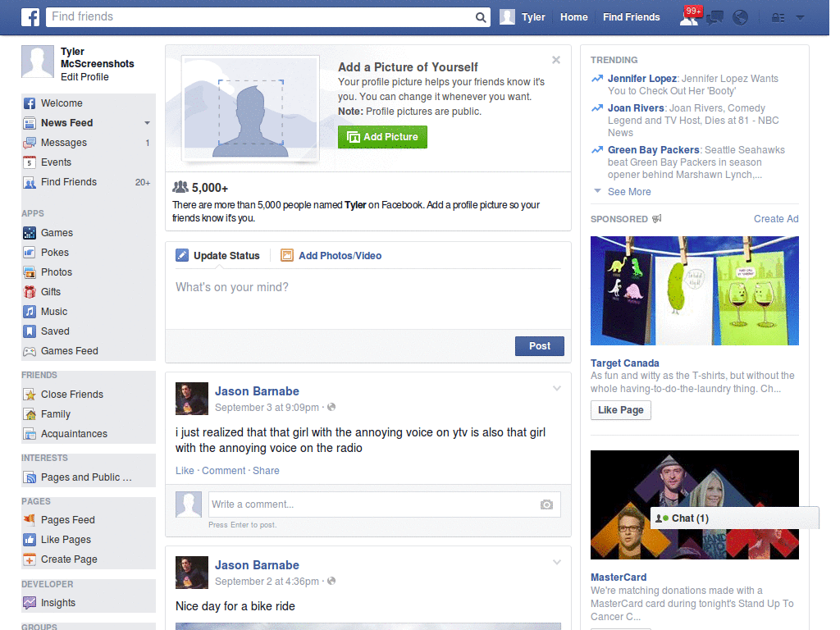The image size is (840, 630).
Task: Click the Facebook logo icon
Action: tap(30, 17)
